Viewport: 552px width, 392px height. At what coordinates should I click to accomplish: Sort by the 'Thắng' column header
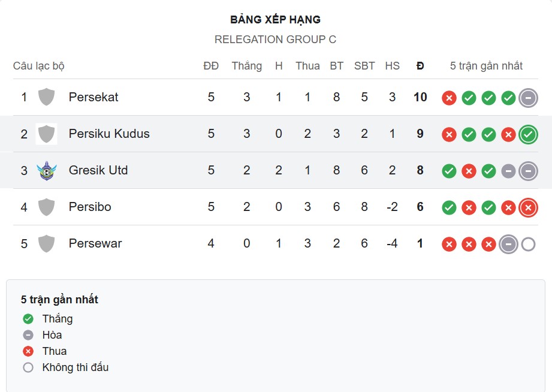point(246,66)
